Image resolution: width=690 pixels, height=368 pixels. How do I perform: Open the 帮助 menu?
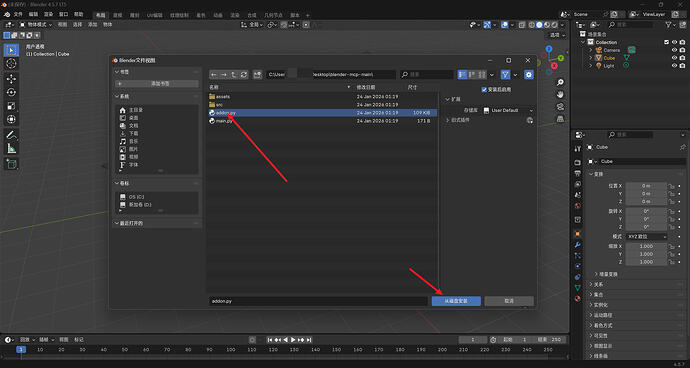coord(78,14)
